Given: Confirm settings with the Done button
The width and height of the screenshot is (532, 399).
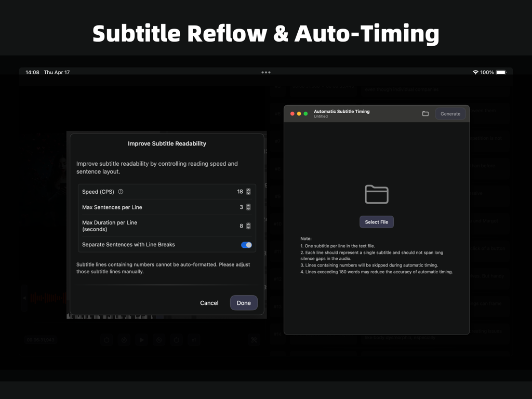Looking at the screenshot, I should (244, 302).
